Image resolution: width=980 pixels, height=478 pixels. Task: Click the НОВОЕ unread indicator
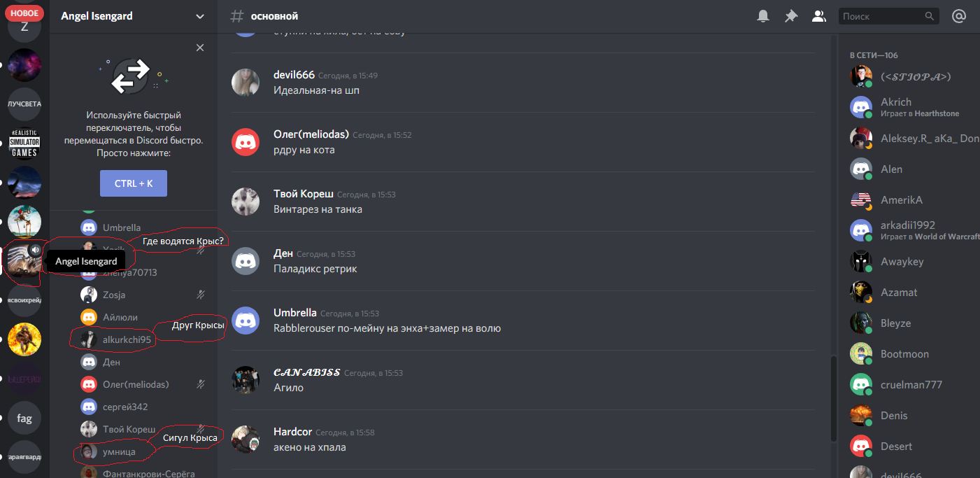[24, 13]
